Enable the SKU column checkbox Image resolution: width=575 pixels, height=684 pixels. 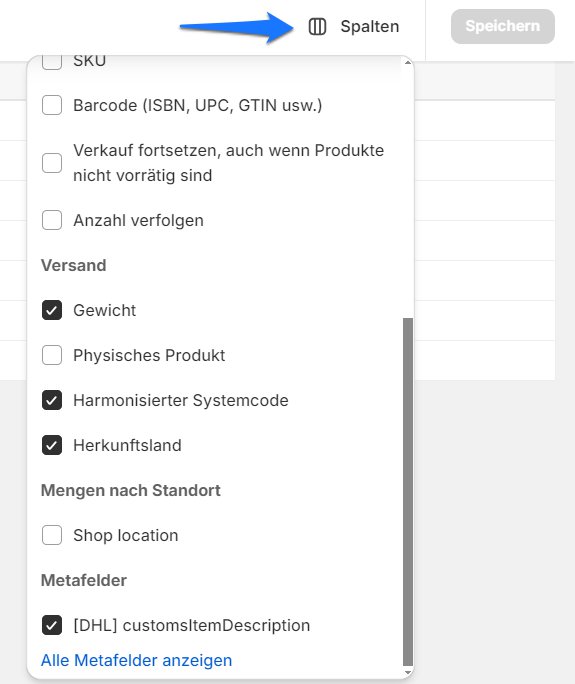click(x=52, y=62)
